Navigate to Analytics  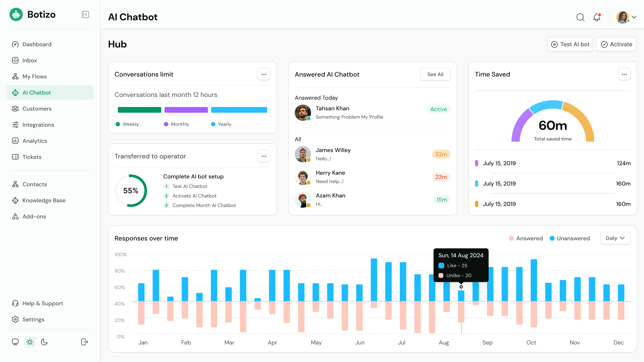pos(35,141)
